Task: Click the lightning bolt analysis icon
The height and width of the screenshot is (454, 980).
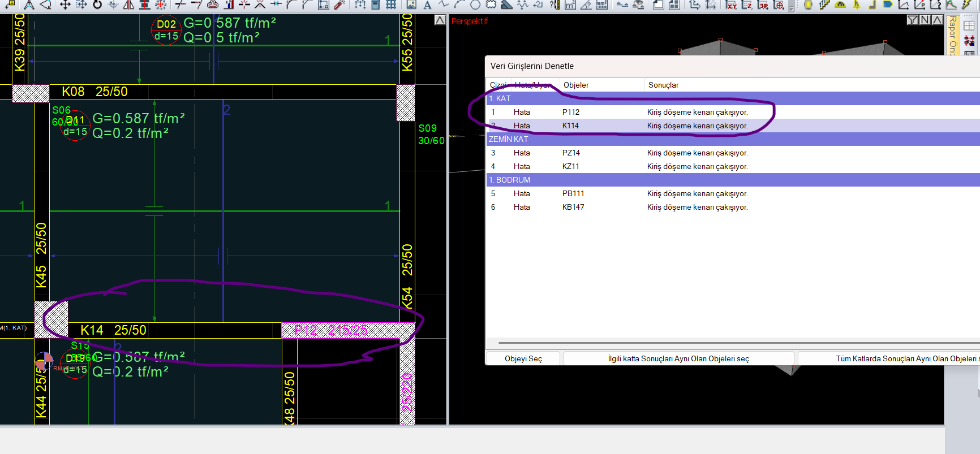Action: (x=967, y=5)
